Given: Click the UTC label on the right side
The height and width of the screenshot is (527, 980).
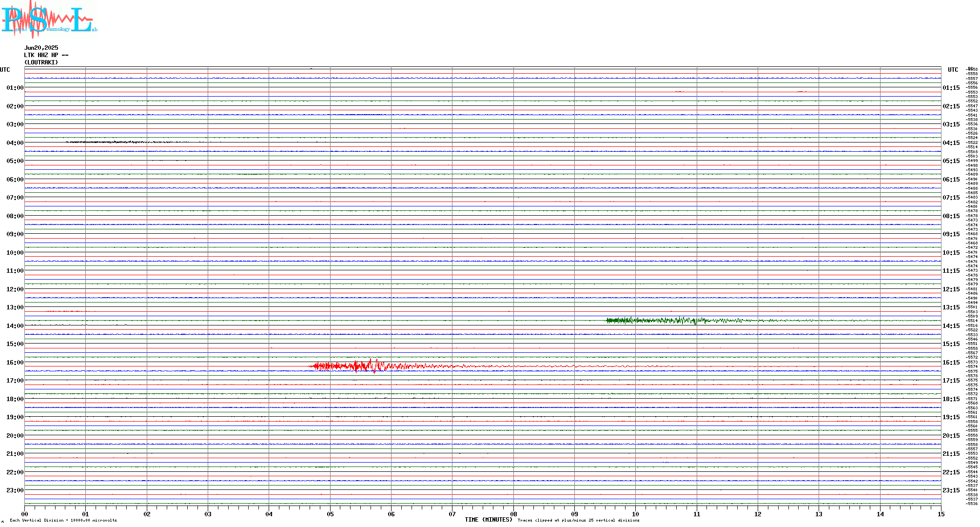Looking at the screenshot, I should [953, 70].
